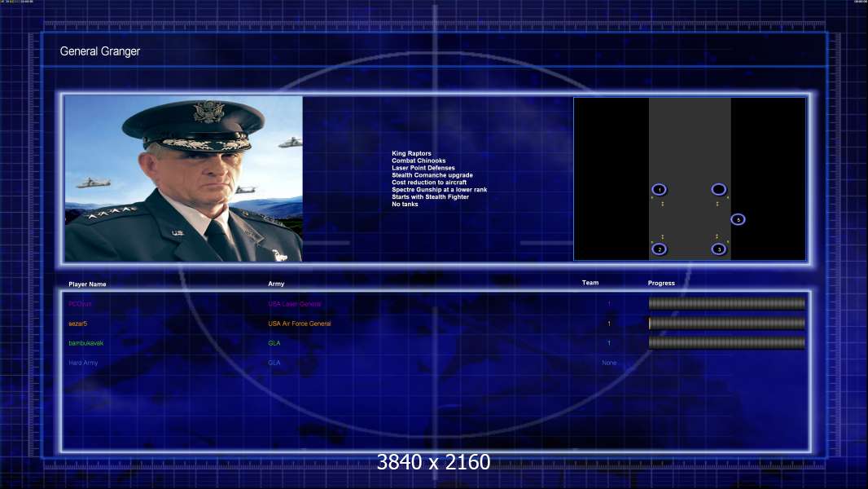Click the progress bar in sezar5's row

(x=727, y=324)
